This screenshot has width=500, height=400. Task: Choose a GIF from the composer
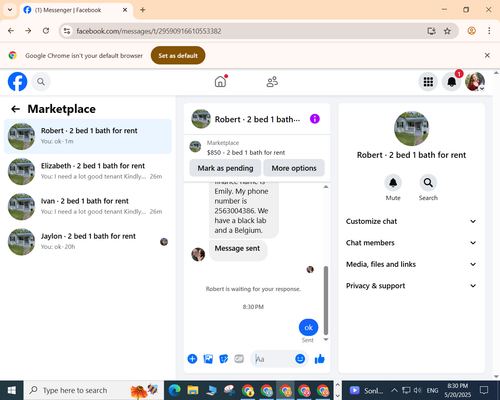[239, 359]
